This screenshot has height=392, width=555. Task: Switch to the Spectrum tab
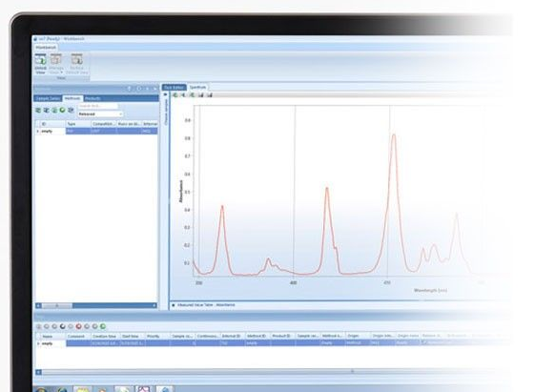(197, 87)
